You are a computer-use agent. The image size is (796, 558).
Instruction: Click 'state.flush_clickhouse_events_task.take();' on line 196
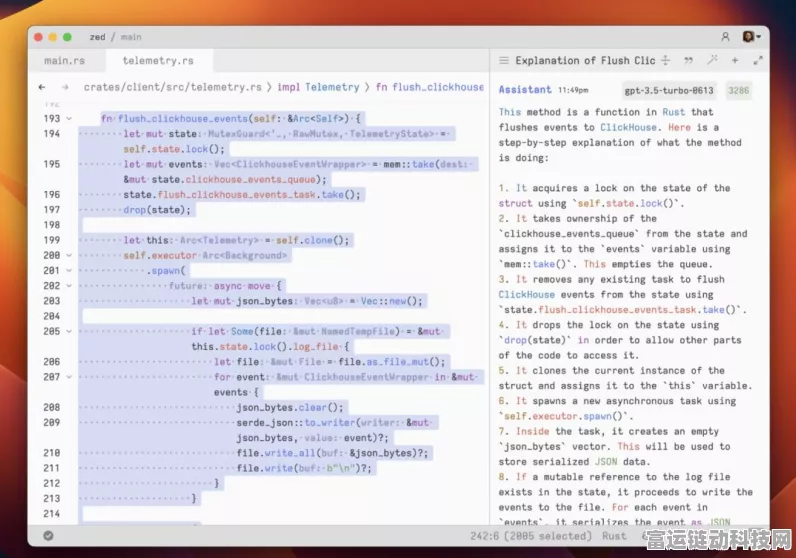[x=242, y=194]
